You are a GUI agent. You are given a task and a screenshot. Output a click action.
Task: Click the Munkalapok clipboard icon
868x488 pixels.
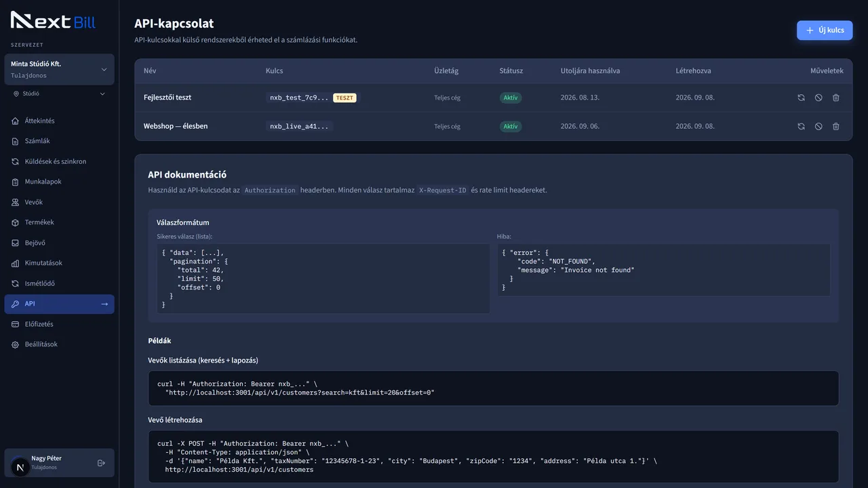pos(16,182)
